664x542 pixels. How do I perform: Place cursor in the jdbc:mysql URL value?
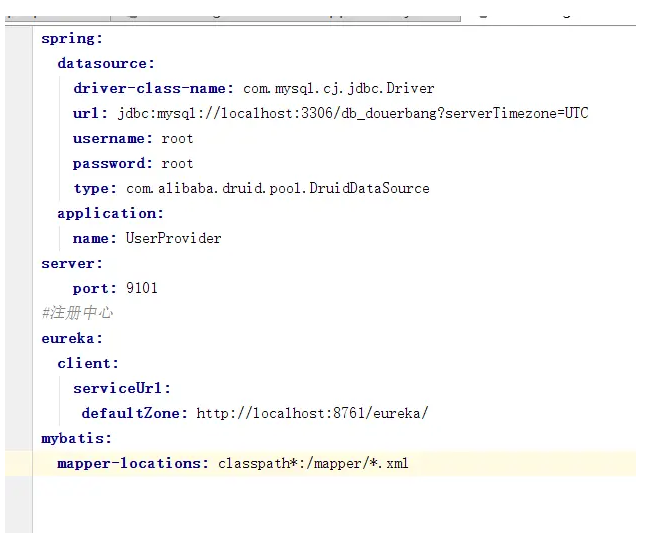click(353, 113)
